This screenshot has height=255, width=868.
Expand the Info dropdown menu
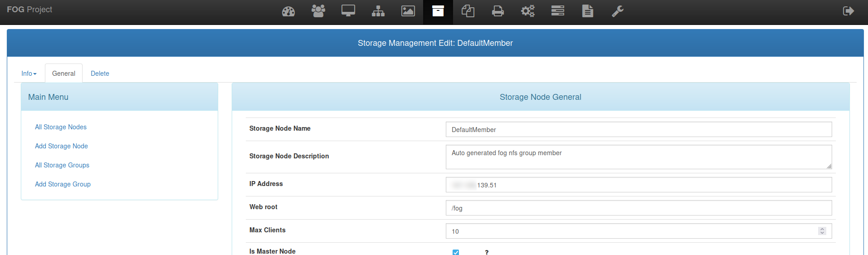point(29,74)
